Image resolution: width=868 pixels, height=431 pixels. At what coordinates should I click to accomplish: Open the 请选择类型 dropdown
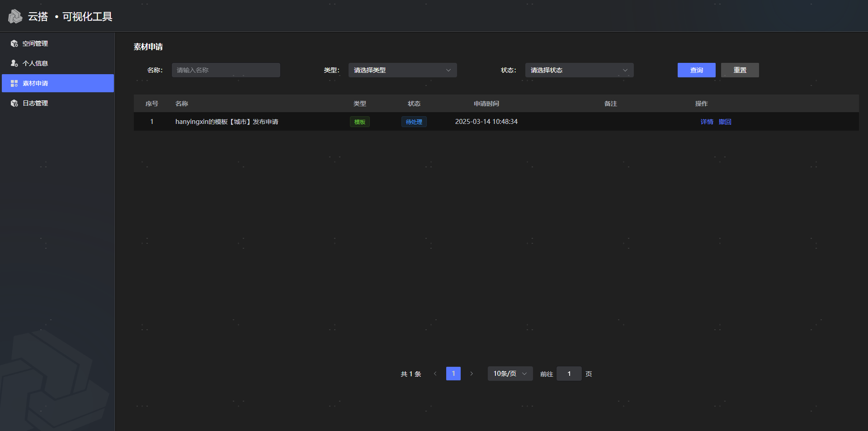(x=402, y=70)
